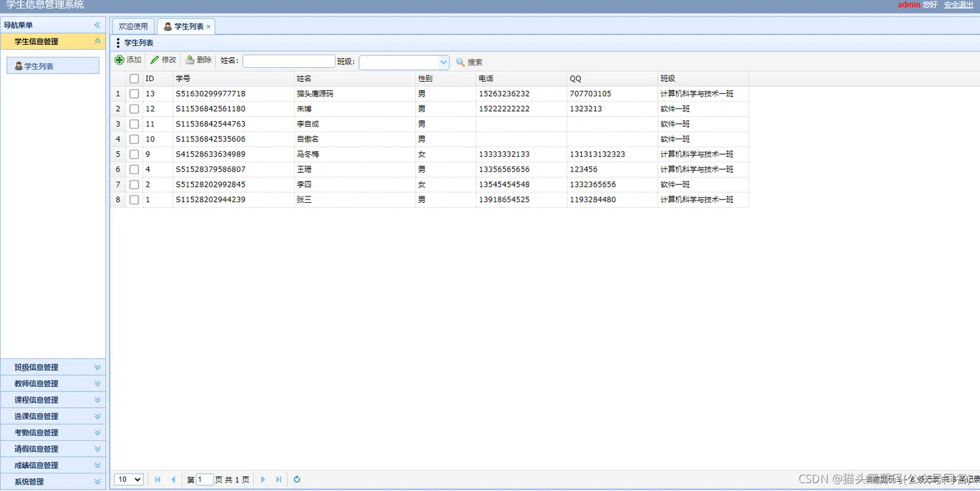Viewport: 980px width, 491px height.
Task: Go to next page pagination arrow
Action: coord(263,480)
